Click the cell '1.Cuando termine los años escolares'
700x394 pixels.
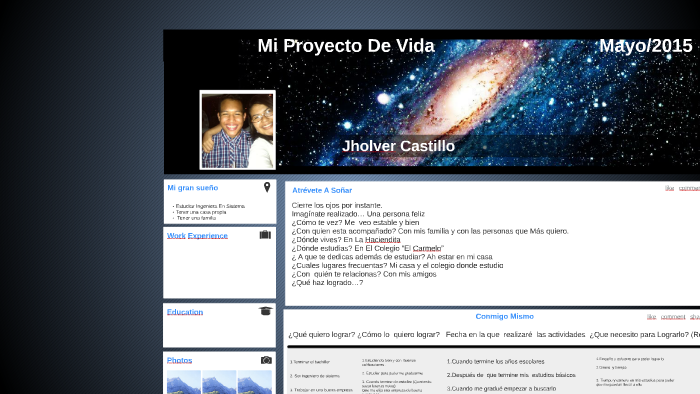tap(496, 361)
